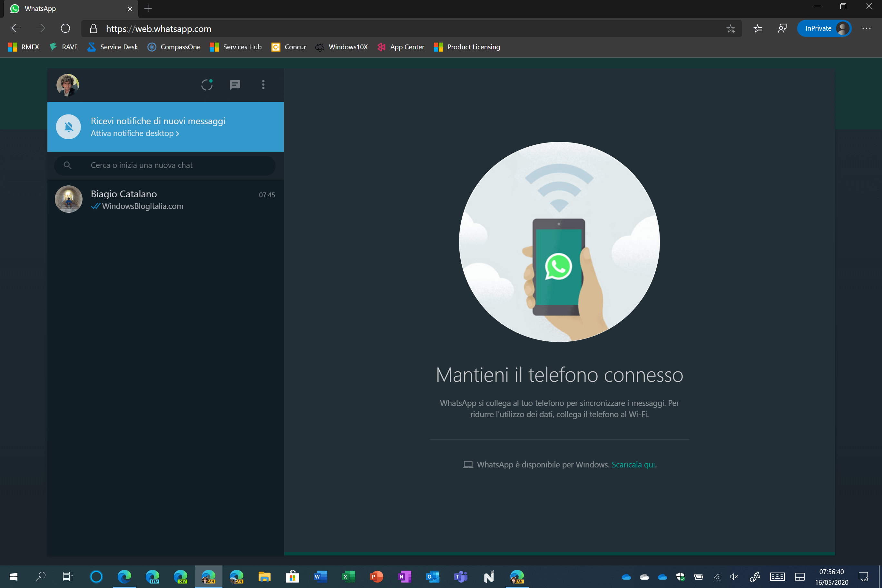Open Edge Settings and more ellipsis
The image size is (882, 588).
click(866, 28)
